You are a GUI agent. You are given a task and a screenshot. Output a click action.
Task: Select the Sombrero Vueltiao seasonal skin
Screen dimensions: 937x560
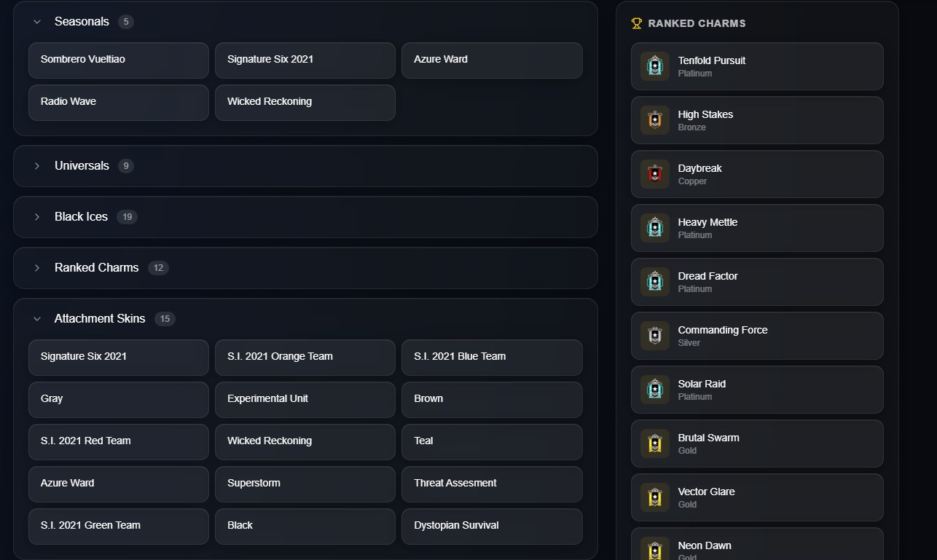[x=119, y=60]
